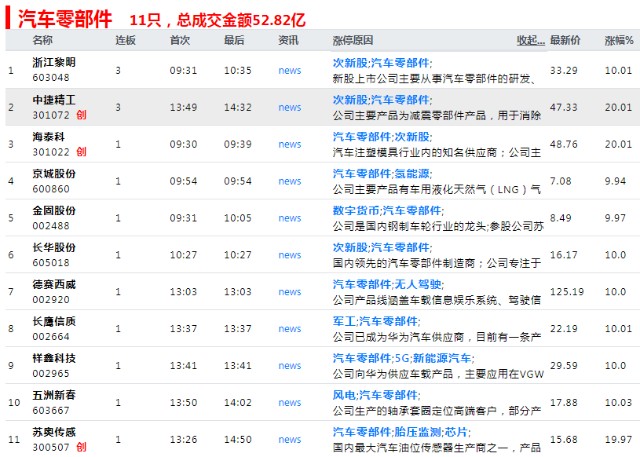Open the news link for 苏奥传感

tap(290, 440)
